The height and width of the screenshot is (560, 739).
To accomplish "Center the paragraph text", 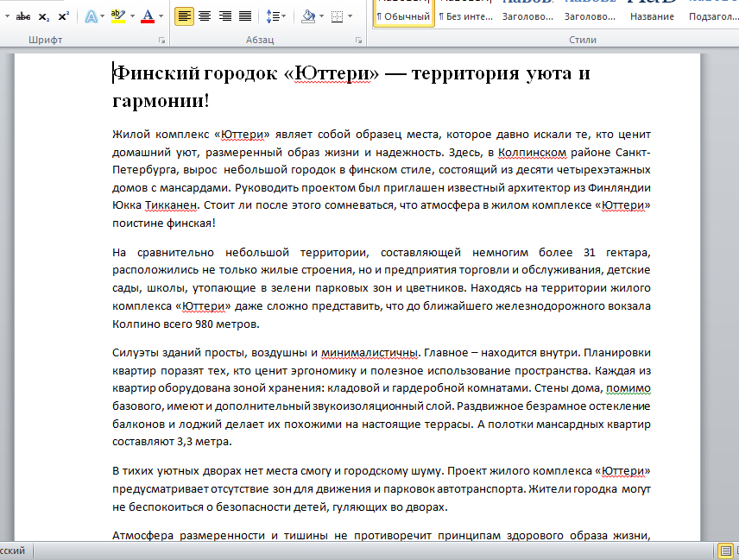I will click(x=205, y=16).
